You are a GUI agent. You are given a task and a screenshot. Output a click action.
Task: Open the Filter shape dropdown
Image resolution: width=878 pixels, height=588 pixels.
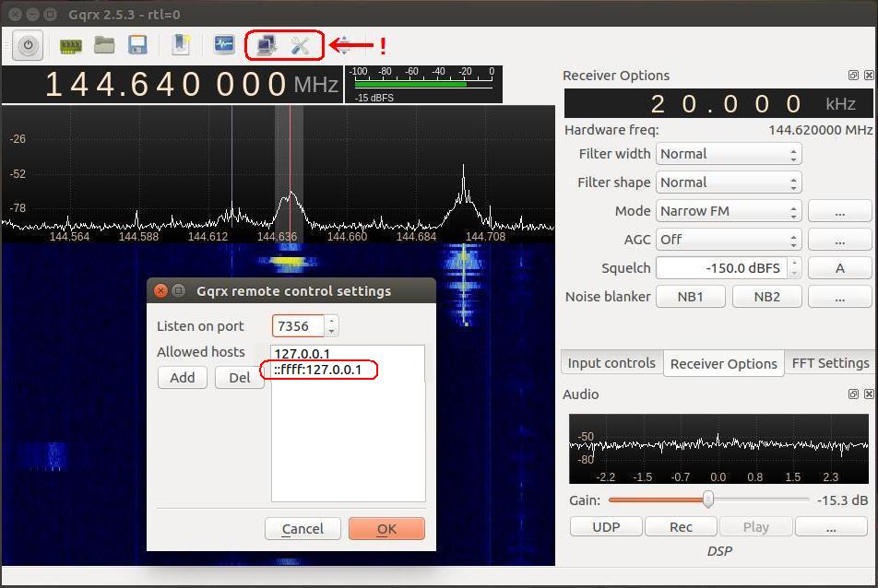point(729,182)
